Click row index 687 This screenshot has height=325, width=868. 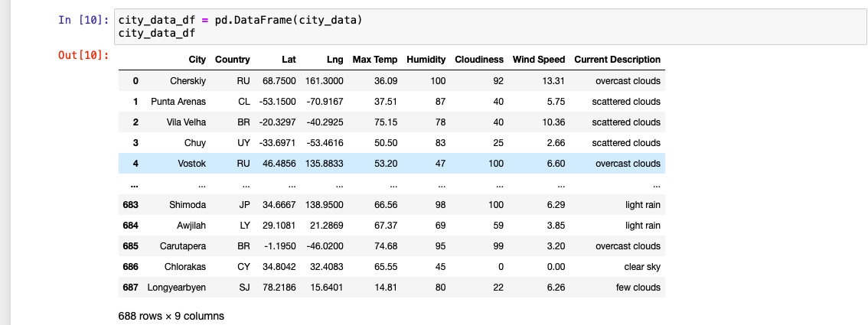click(x=131, y=288)
